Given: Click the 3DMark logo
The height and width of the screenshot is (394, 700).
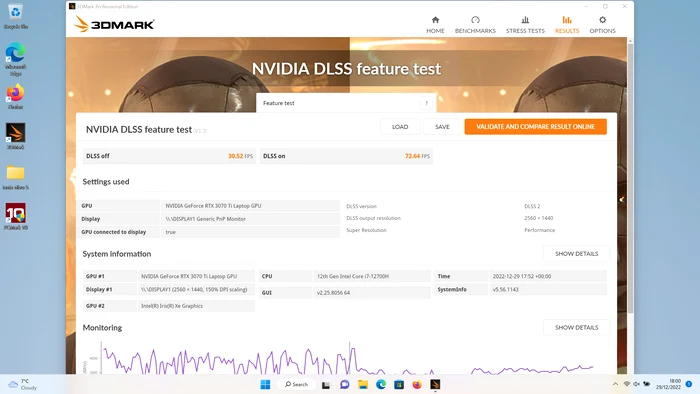Looking at the screenshot, I should point(114,24).
